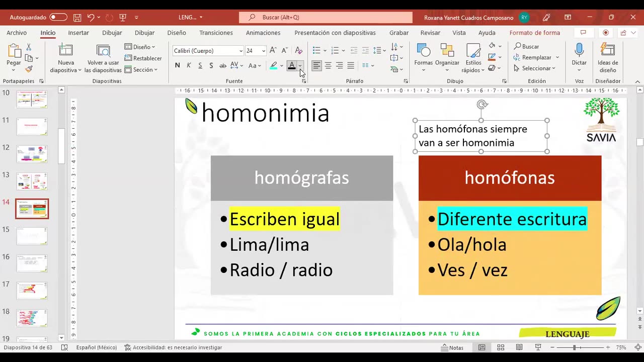The height and width of the screenshot is (362, 644).
Task: Expand the highlight color dropdown arrow
Action: click(x=282, y=65)
